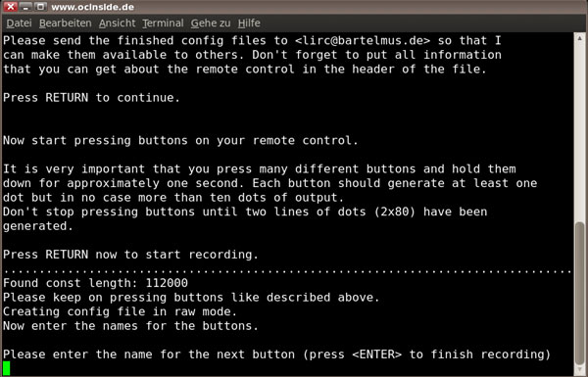Click the scrollbar up arrow
This screenshot has height=377, width=588.
coord(580,38)
